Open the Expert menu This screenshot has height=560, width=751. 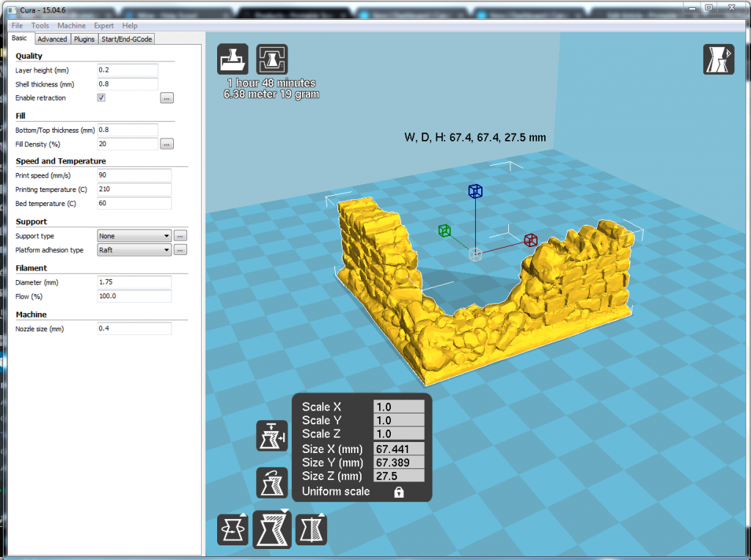pyautogui.click(x=103, y=26)
